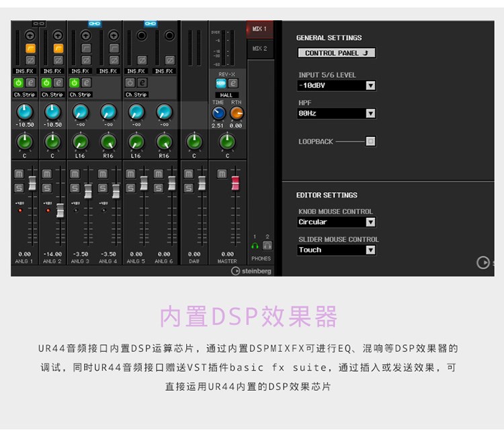
Task: Switch to the MIX 1 tab
Action: pos(259,30)
